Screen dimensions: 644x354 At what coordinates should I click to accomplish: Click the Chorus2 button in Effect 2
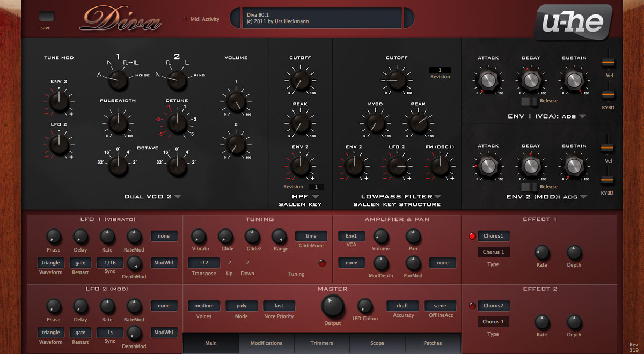click(494, 306)
